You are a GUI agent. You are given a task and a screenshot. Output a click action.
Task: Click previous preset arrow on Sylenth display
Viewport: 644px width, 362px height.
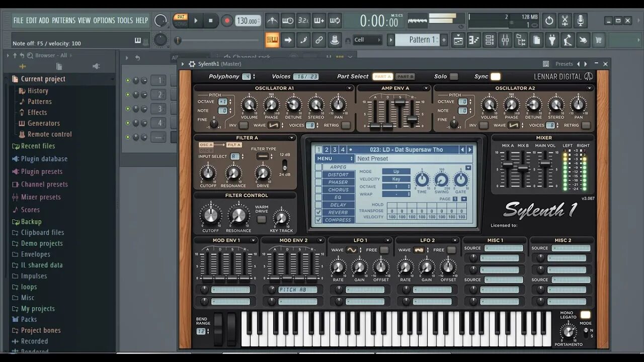pos(462,149)
